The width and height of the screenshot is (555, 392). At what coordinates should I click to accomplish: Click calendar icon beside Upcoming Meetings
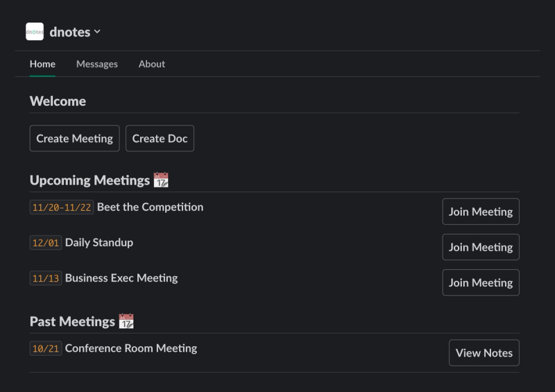[x=161, y=180]
